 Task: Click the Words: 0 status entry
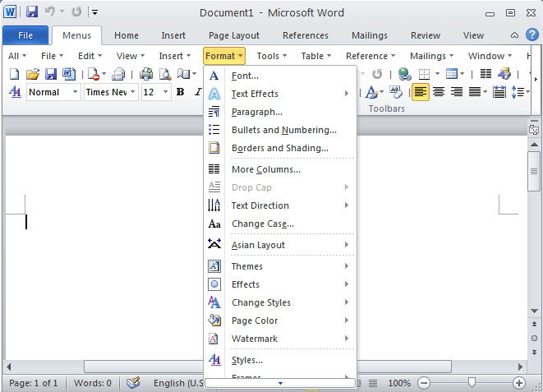pyautogui.click(x=93, y=383)
